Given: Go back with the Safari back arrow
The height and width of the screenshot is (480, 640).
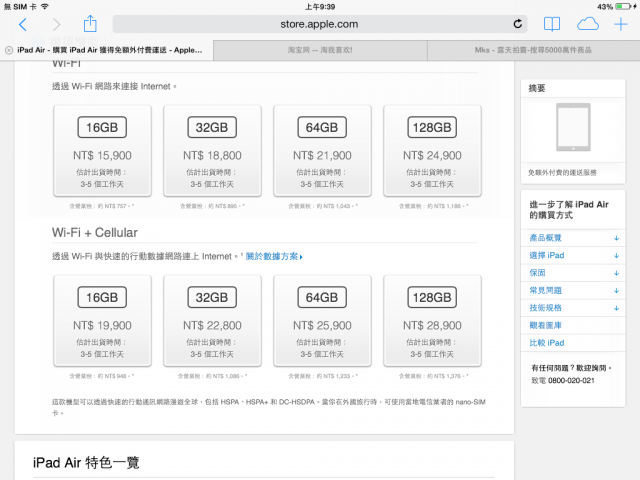Looking at the screenshot, I should click(x=23, y=24).
